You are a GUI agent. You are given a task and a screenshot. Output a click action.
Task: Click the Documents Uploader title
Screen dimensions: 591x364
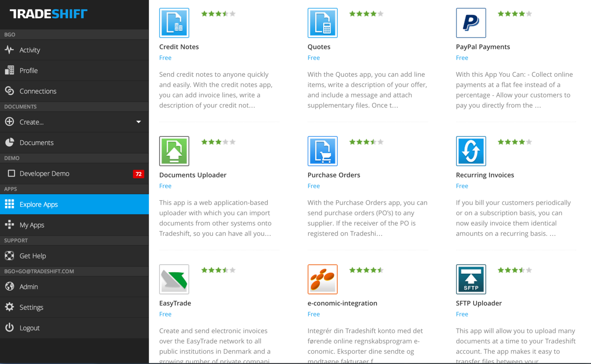coord(193,175)
